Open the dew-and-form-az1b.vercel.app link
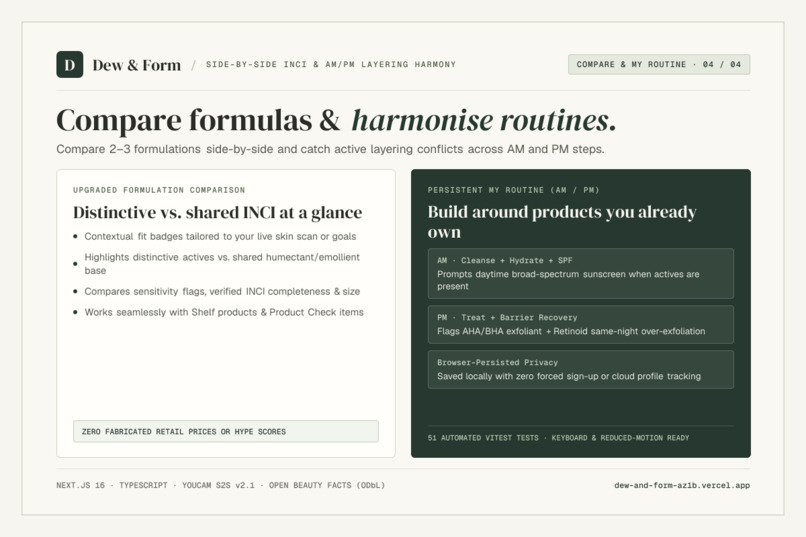Image resolution: width=806 pixels, height=537 pixels. point(682,485)
